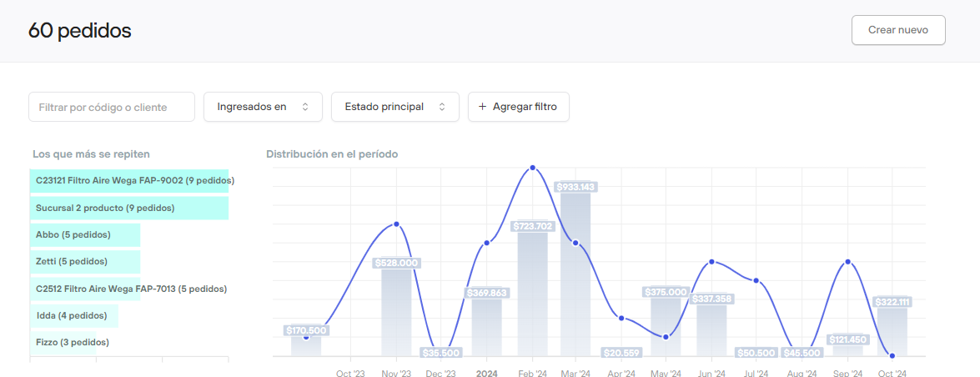Click the peak line point above Feb '24
Image resolution: width=980 pixels, height=377 pixels.
(532, 168)
